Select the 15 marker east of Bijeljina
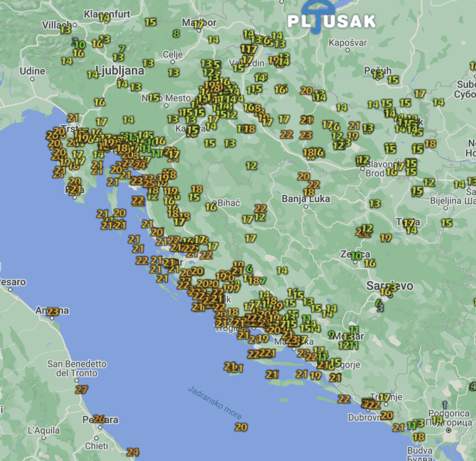This screenshot has width=476, height=461. point(447,223)
